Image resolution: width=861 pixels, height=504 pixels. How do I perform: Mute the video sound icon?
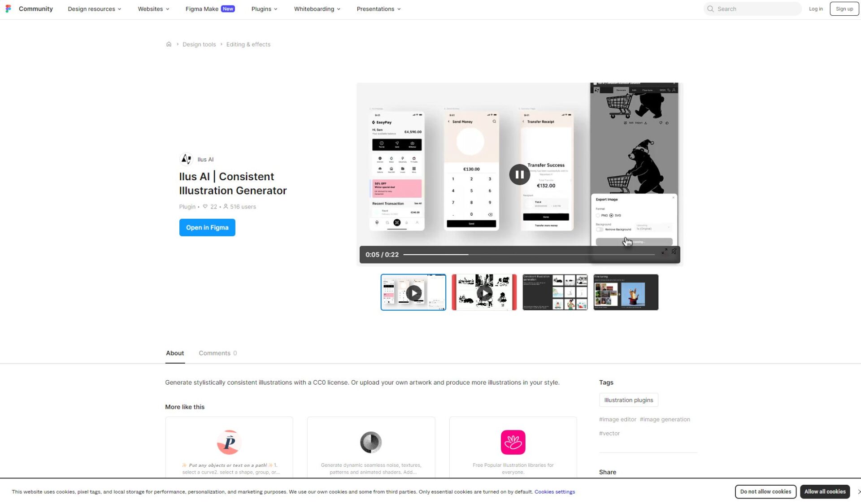click(x=674, y=252)
